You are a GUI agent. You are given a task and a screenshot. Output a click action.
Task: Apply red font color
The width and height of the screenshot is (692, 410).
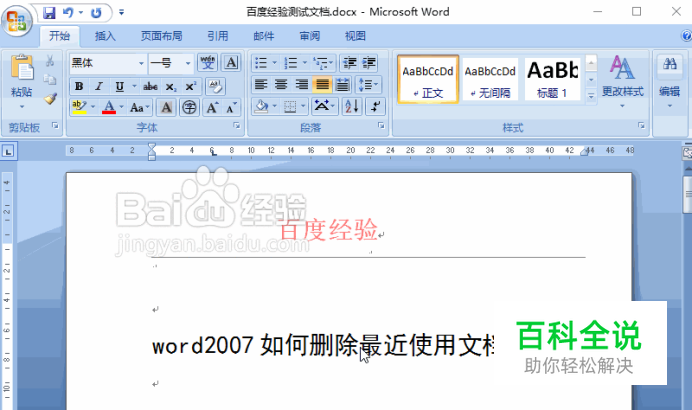[x=109, y=107]
